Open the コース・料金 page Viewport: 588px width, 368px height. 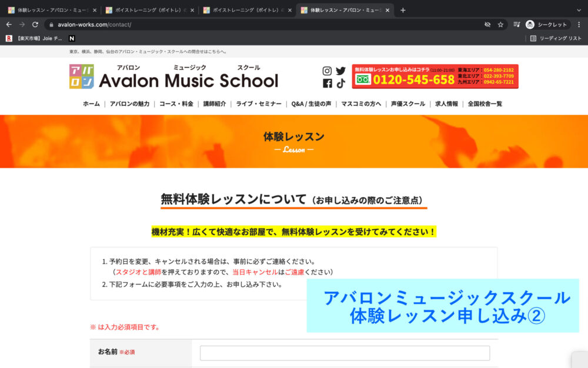pyautogui.click(x=176, y=104)
